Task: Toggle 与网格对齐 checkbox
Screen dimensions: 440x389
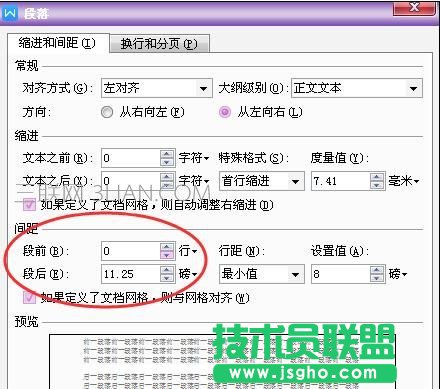Action: (x=29, y=297)
